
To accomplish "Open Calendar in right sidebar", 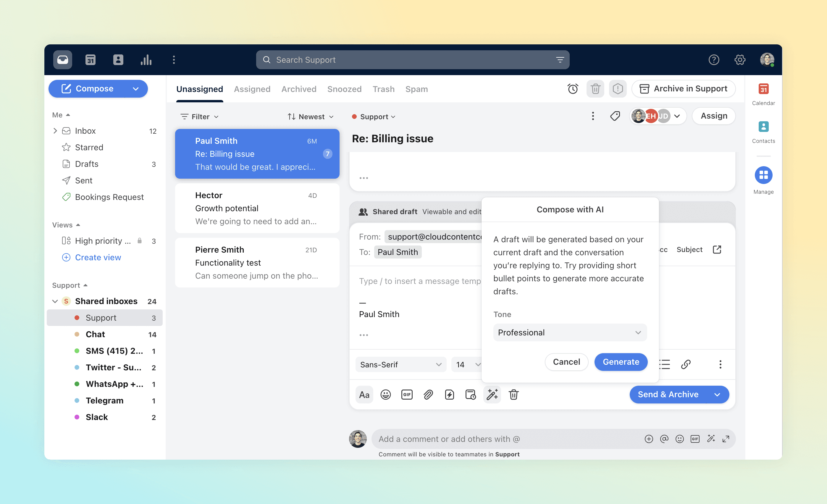I will click(x=764, y=94).
